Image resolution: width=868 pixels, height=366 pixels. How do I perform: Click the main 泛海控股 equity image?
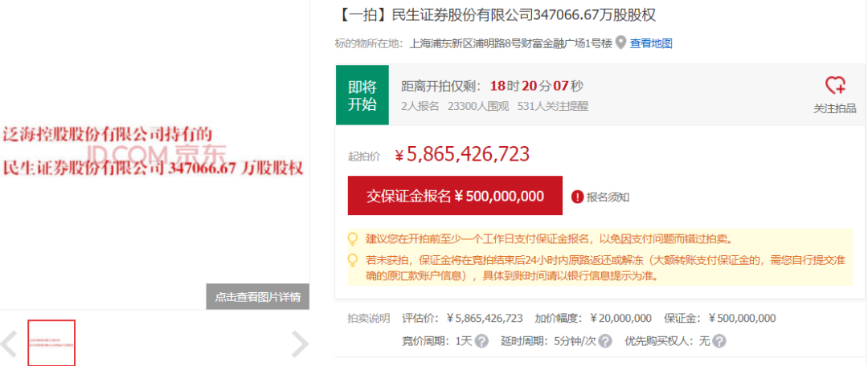(x=154, y=152)
